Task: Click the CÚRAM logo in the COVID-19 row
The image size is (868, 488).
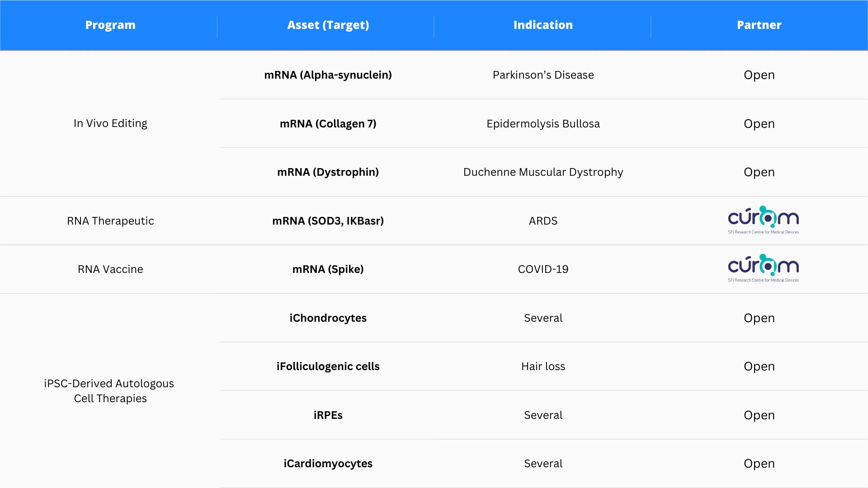Action: [x=763, y=268]
